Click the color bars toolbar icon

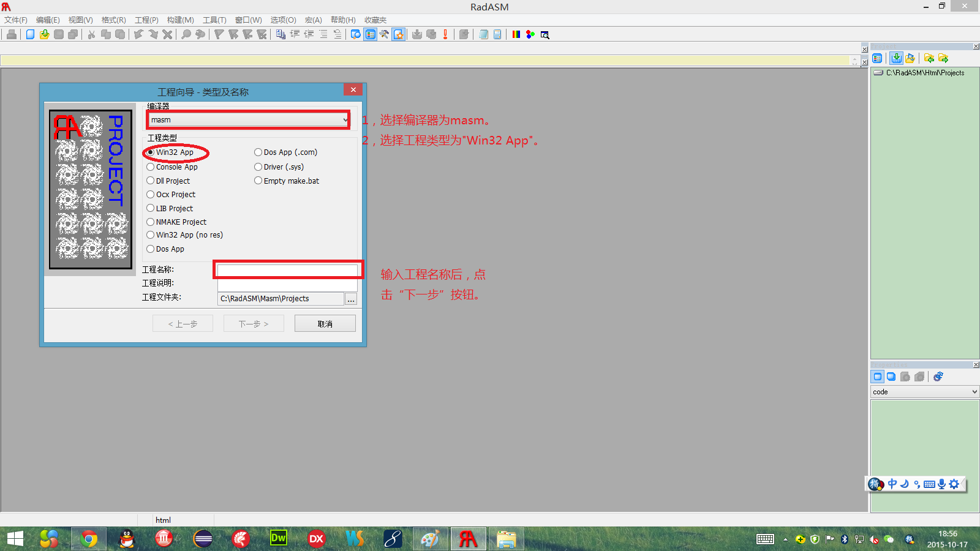coord(516,34)
